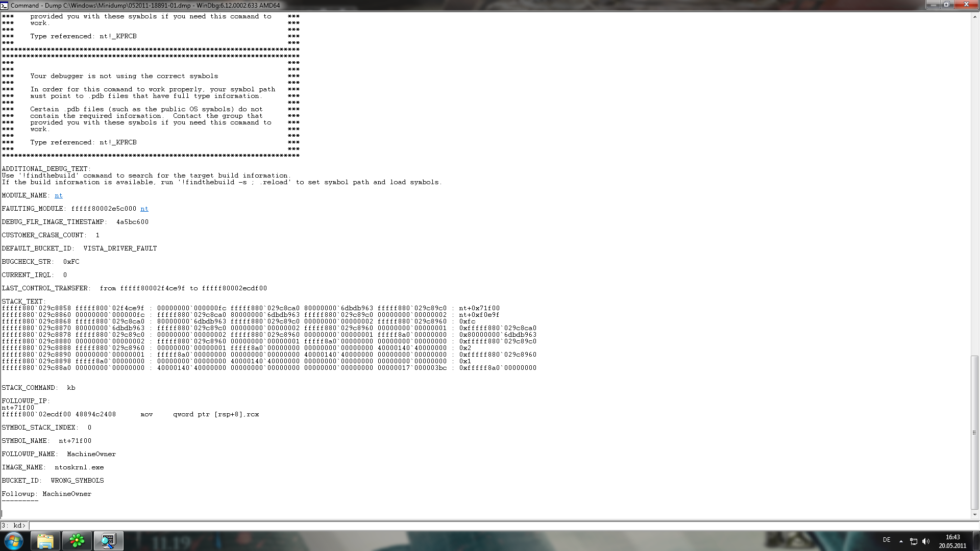Click the scrollbar up arrow

(975, 17)
